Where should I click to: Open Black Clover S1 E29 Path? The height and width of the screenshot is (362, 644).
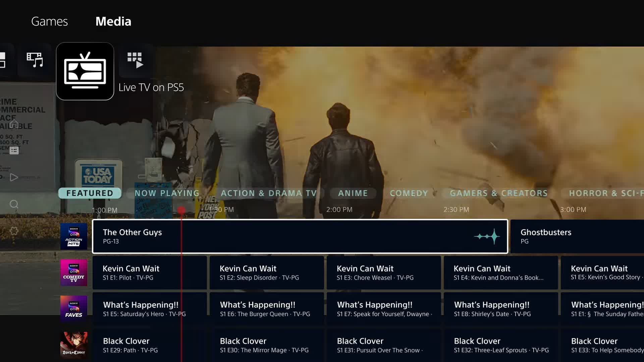click(x=150, y=345)
